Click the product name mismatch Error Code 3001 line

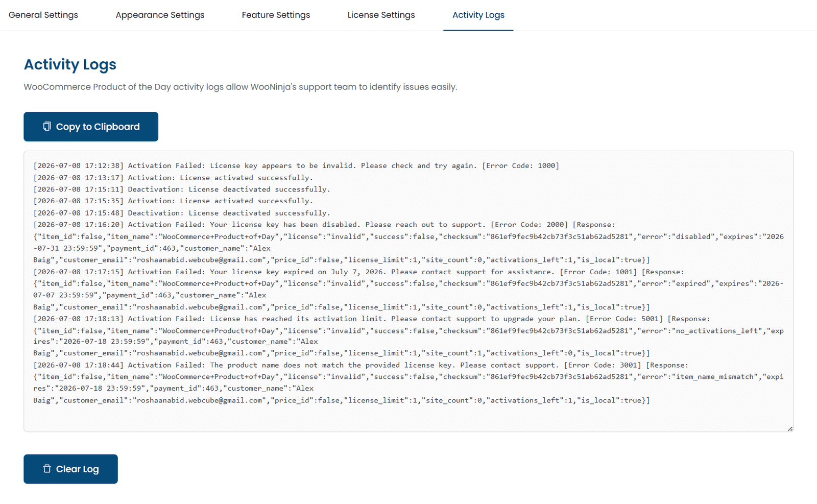[x=361, y=365]
